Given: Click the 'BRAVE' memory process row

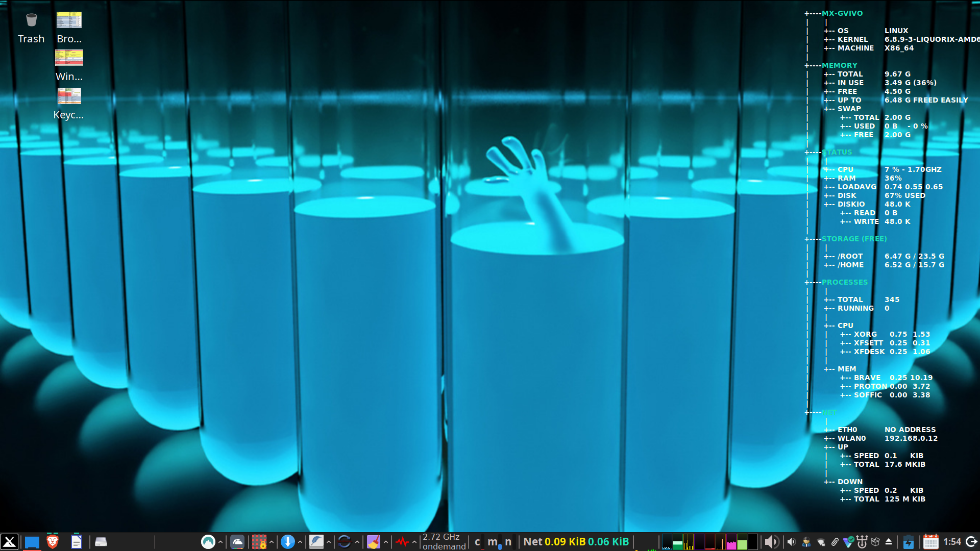Looking at the screenshot, I should [x=887, y=378].
